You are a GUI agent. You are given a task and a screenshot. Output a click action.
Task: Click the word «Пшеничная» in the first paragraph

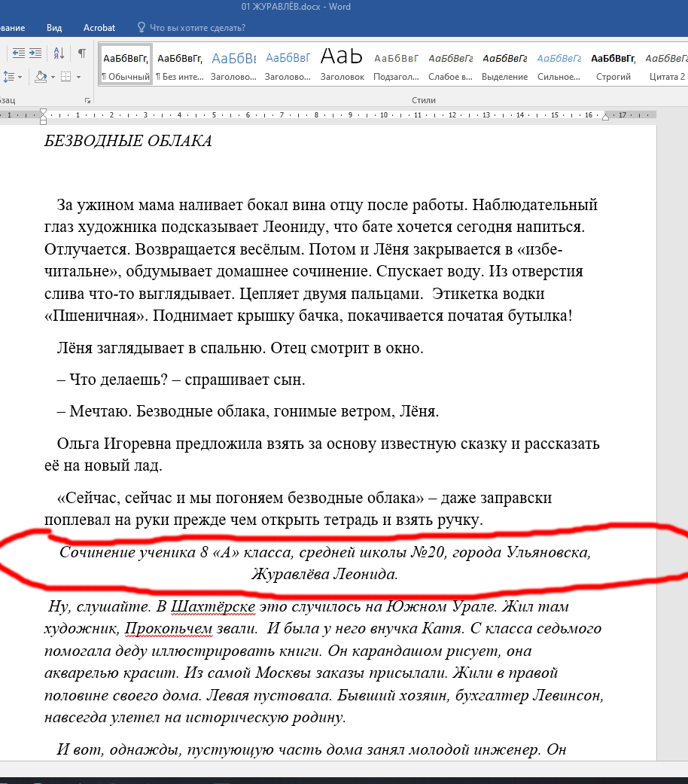coord(96,316)
